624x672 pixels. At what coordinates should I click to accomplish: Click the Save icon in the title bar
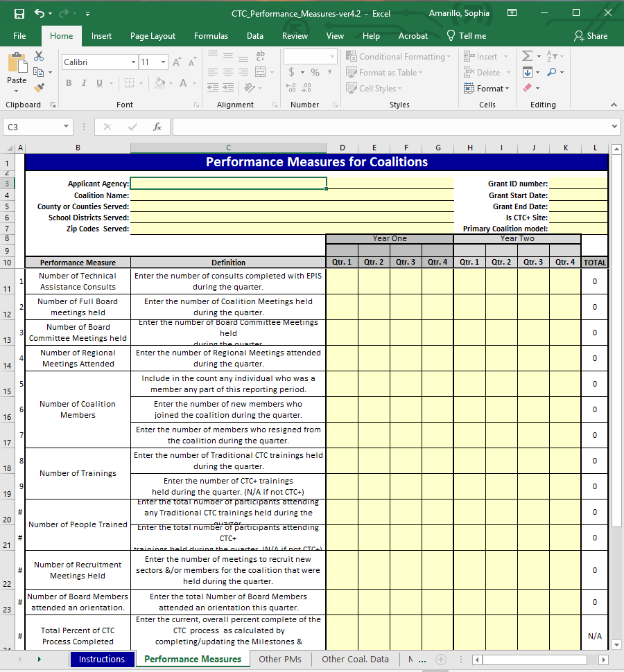click(19, 14)
